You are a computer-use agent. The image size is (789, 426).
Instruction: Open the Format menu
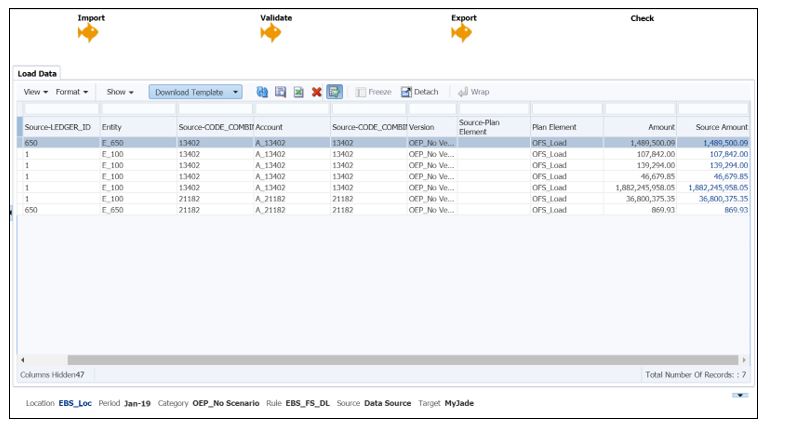pos(71,92)
